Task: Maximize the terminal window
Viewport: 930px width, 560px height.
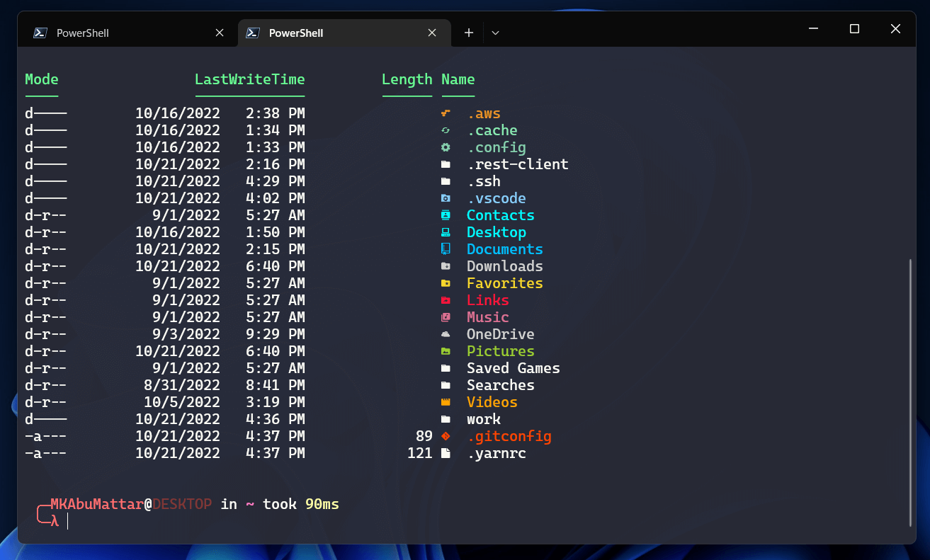Action: click(854, 29)
